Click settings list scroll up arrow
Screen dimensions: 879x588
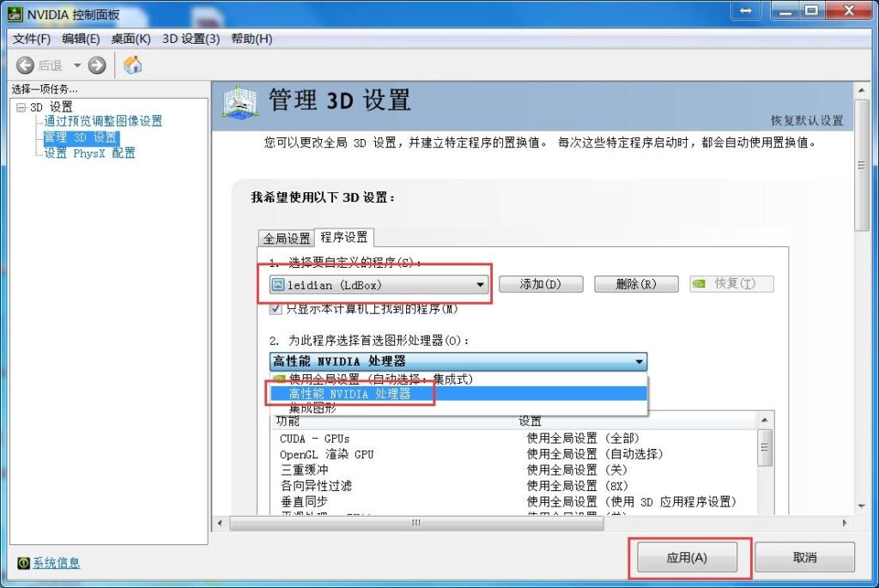point(765,420)
